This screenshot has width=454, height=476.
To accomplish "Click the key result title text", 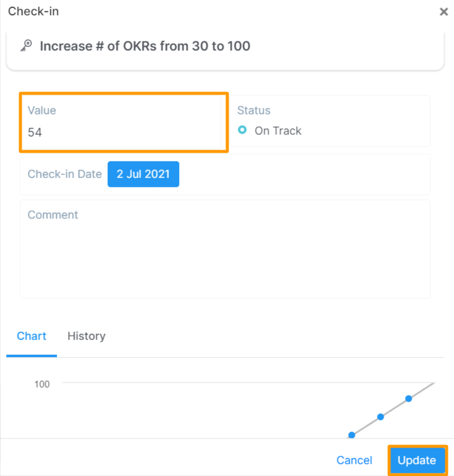I will point(145,46).
